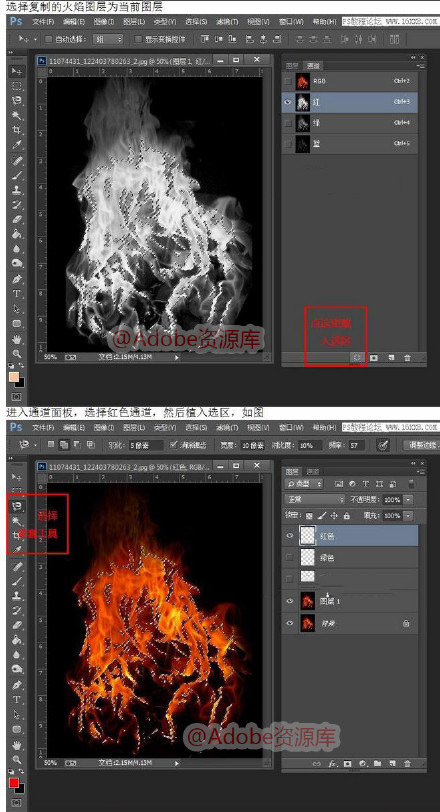Viewport: 440px width, 812px height.
Task: Hide the 红色 layer eye icon
Action: [290, 536]
